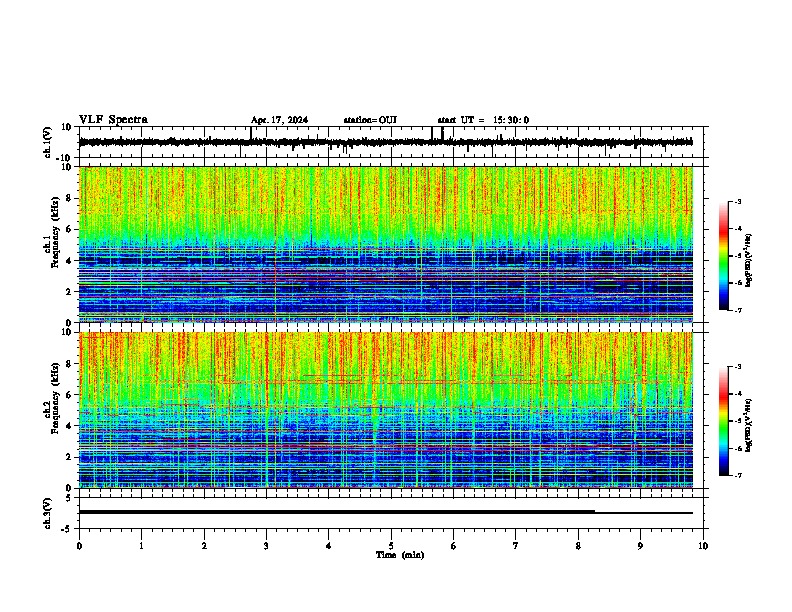Screen dimensions: 792x612
Task: Click the ch.1 spectrogram color scale bar
Action: 724,256
